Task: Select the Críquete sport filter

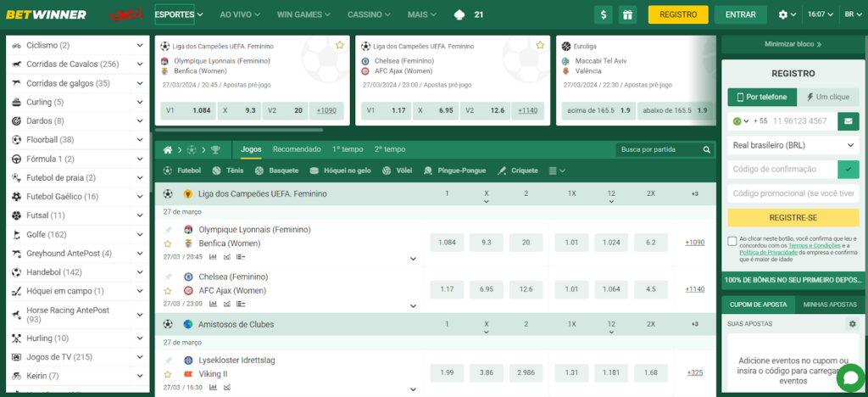Action: 518,171
